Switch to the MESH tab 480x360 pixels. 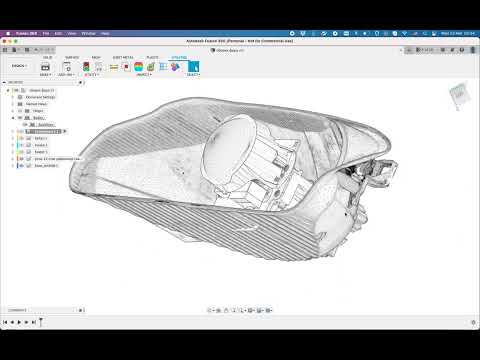click(x=96, y=57)
